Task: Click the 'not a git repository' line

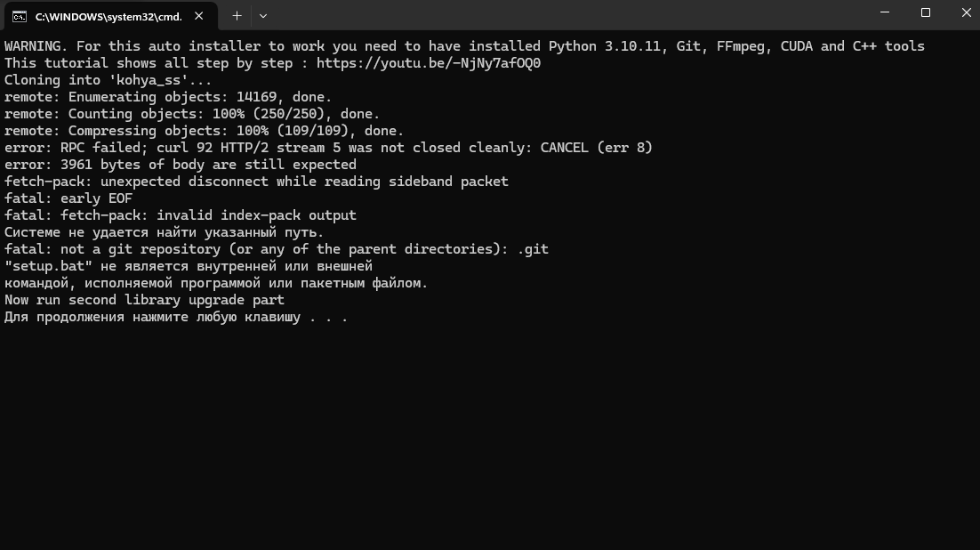Action: tap(276, 249)
